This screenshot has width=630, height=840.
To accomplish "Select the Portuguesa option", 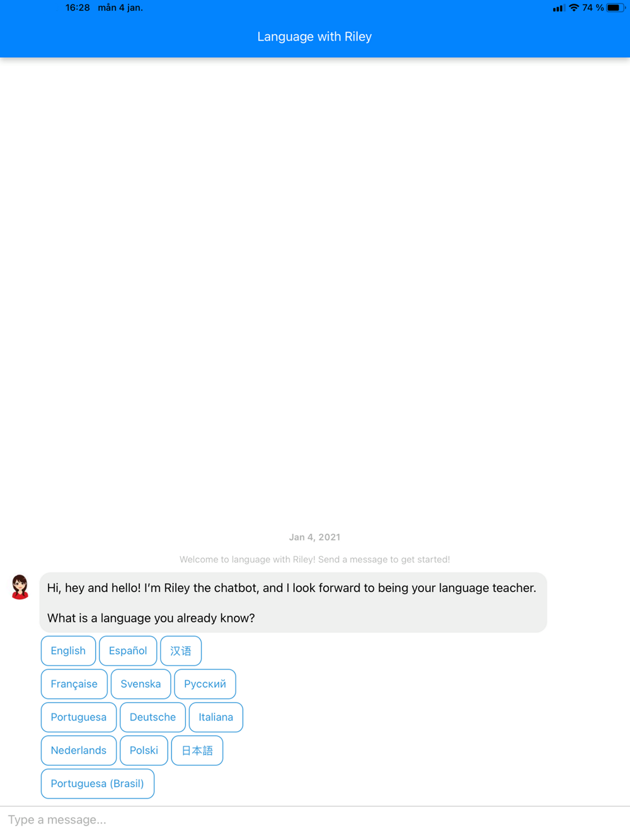I will pos(79,717).
